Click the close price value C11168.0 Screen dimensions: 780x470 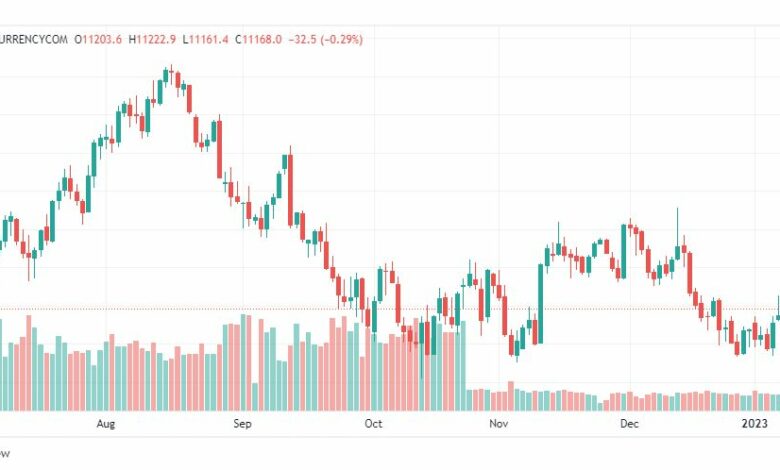(x=259, y=39)
